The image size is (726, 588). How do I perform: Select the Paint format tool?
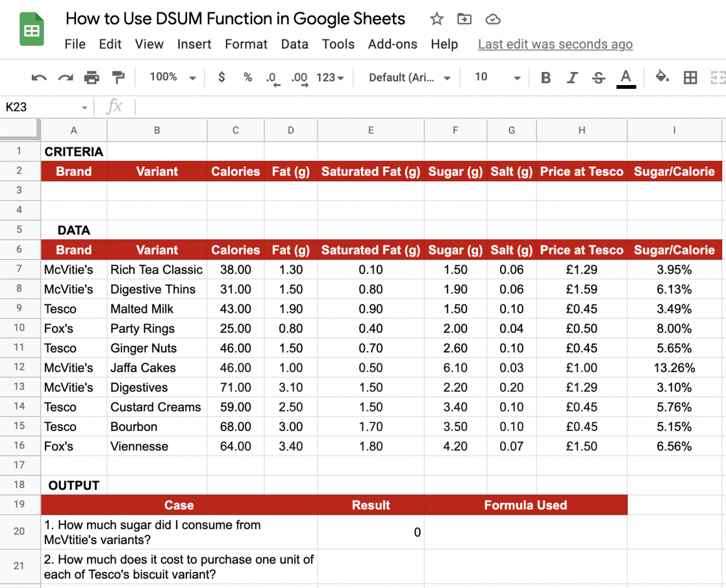(x=118, y=77)
